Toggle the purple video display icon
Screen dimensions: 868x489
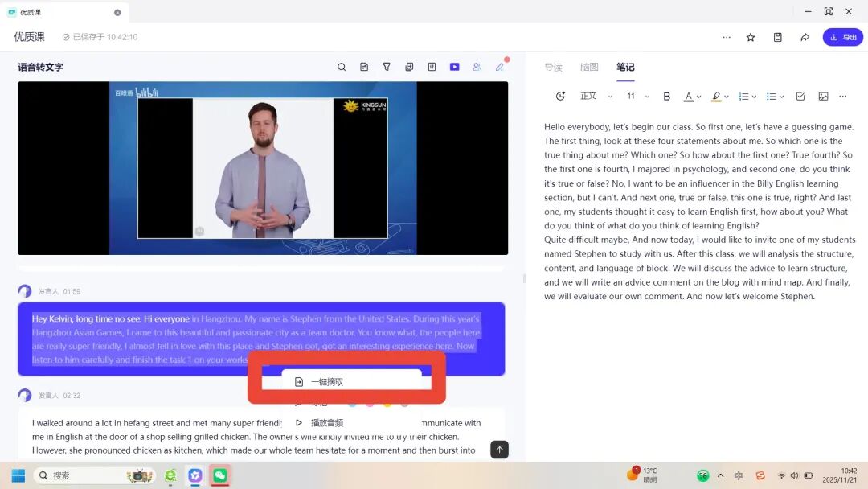pos(454,68)
